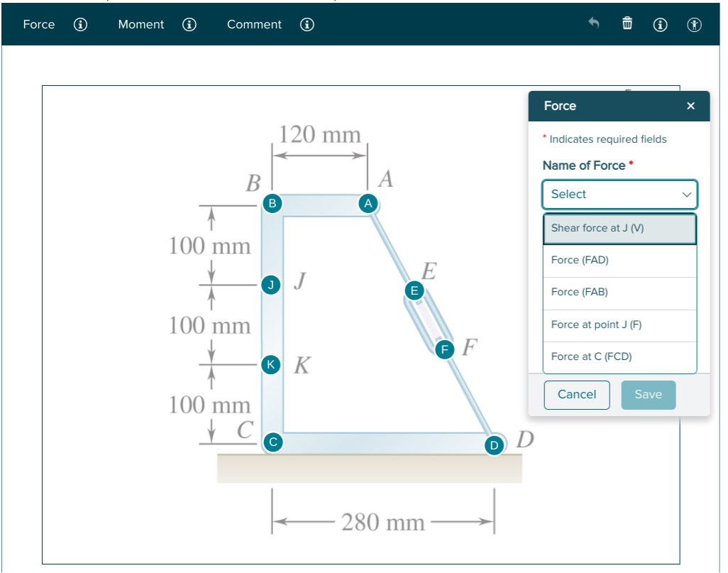Open the Moment menu

coord(140,24)
